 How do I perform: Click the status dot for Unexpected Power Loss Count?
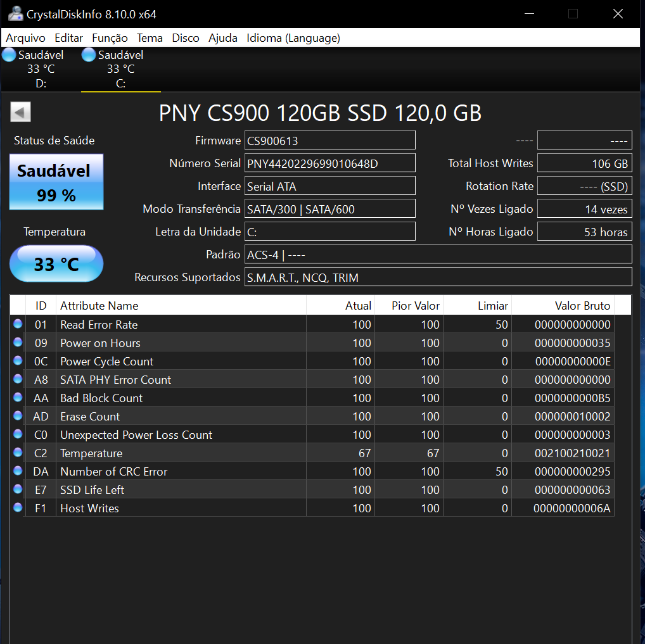pyautogui.click(x=18, y=434)
